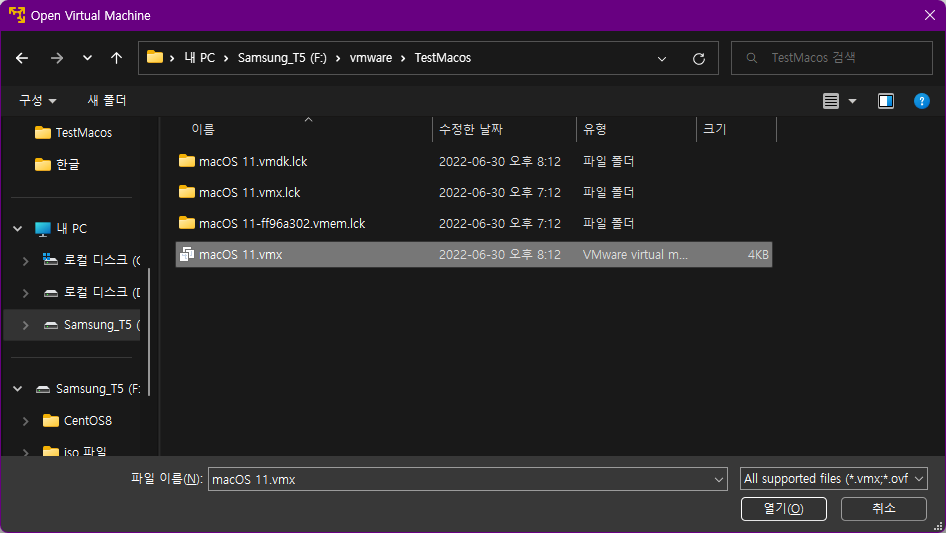Click drive icon of lower Samsung_T5 (F:
This screenshot has width=946, height=533.
43,389
